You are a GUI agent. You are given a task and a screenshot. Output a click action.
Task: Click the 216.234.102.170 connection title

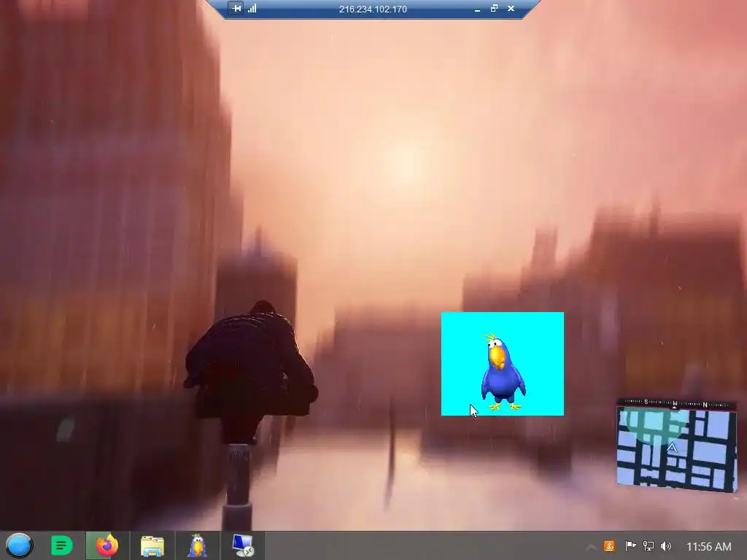pos(373,9)
